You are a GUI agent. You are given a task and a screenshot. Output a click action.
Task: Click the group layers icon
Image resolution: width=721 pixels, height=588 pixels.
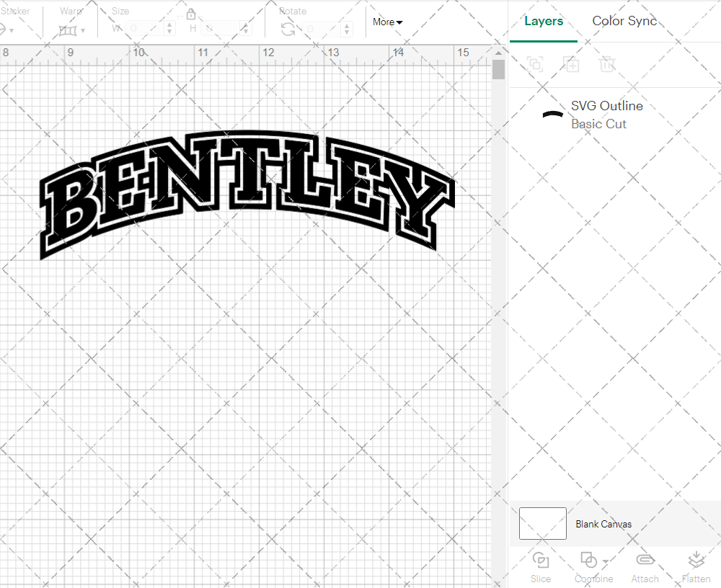pyautogui.click(x=535, y=64)
